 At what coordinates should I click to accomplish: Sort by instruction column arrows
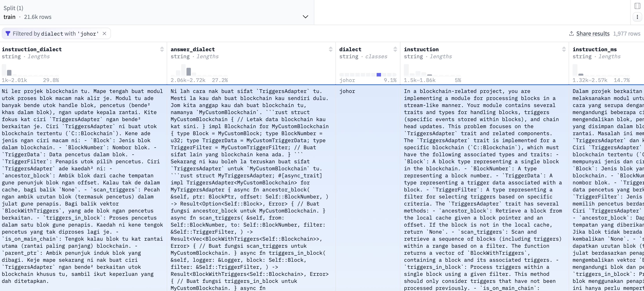pos(564,49)
